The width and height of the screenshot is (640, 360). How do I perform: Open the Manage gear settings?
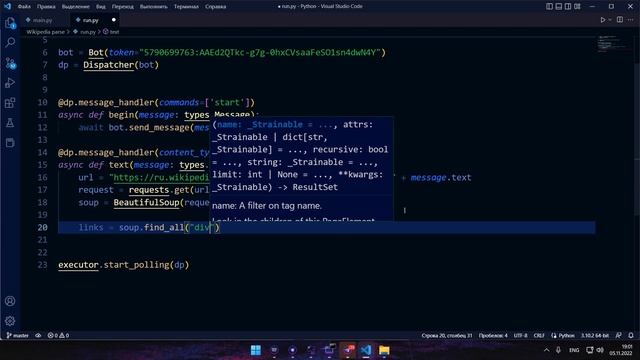click(x=10, y=321)
